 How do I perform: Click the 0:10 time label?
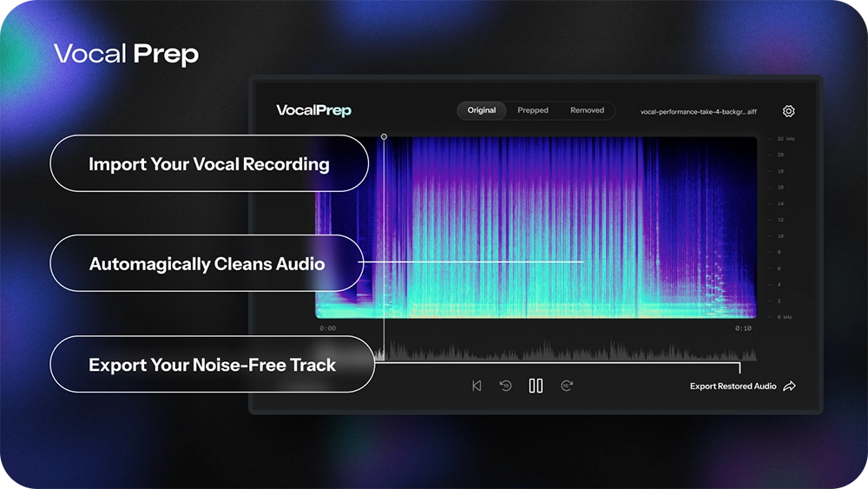744,328
